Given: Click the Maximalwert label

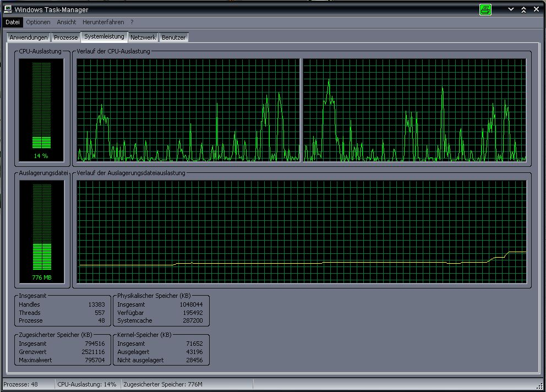Looking at the screenshot, I should pyautogui.click(x=35, y=360).
